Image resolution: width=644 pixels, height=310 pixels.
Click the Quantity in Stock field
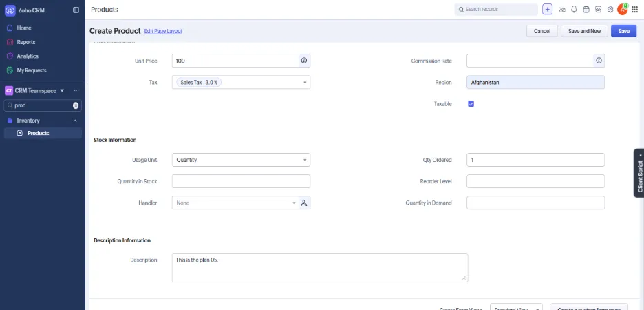[241, 181]
